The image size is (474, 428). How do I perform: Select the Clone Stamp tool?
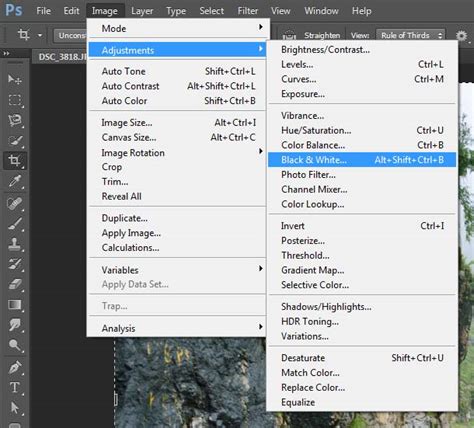[15, 244]
